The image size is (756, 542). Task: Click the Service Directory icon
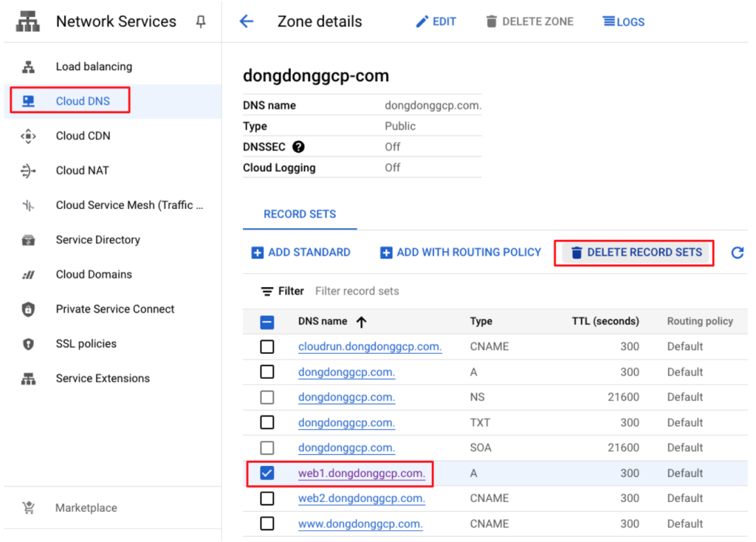(29, 240)
